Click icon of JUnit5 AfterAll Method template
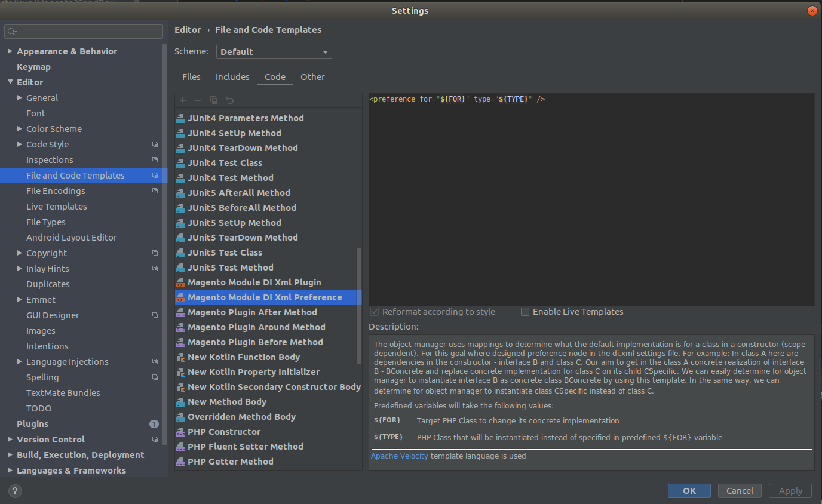The height and width of the screenshot is (504, 822). [180, 193]
